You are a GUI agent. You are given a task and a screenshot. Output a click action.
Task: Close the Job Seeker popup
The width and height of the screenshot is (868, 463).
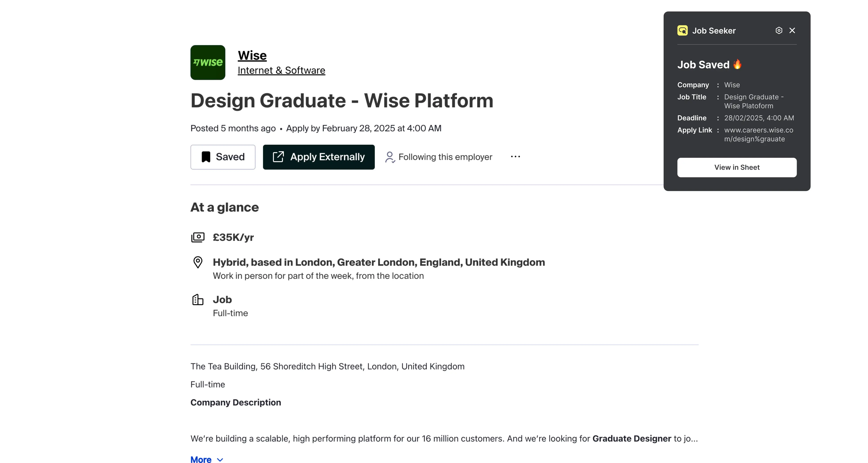coord(792,30)
